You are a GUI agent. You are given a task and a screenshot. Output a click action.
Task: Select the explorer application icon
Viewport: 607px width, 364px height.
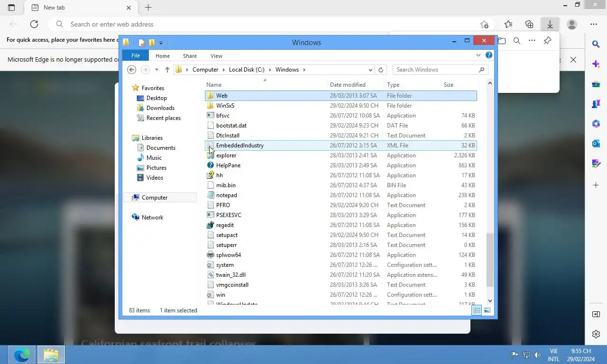click(x=211, y=155)
